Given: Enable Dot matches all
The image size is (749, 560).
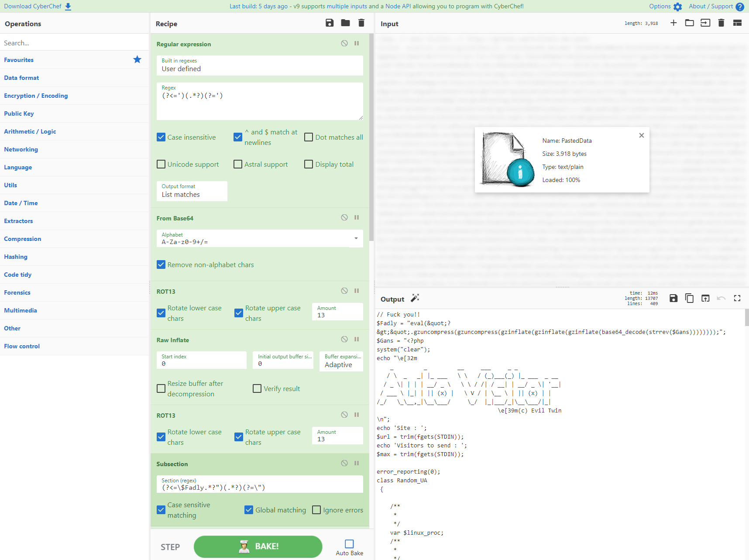Looking at the screenshot, I should tap(309, 137).
